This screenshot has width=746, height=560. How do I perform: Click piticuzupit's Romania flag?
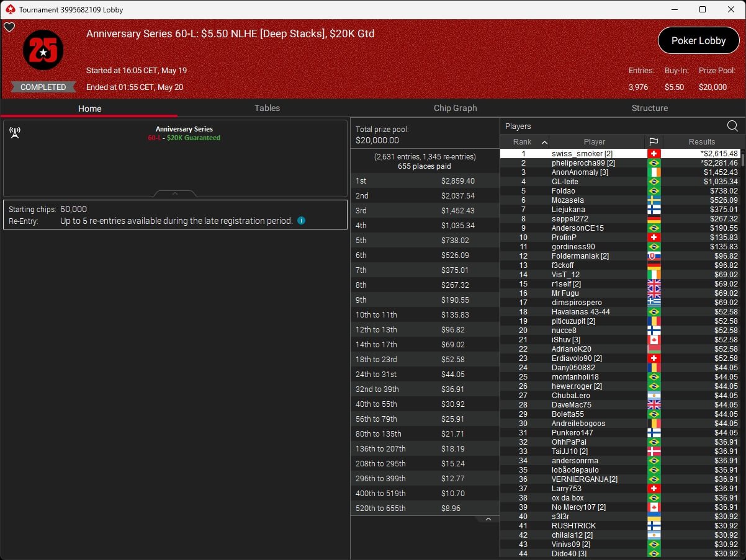pos(654,321)
